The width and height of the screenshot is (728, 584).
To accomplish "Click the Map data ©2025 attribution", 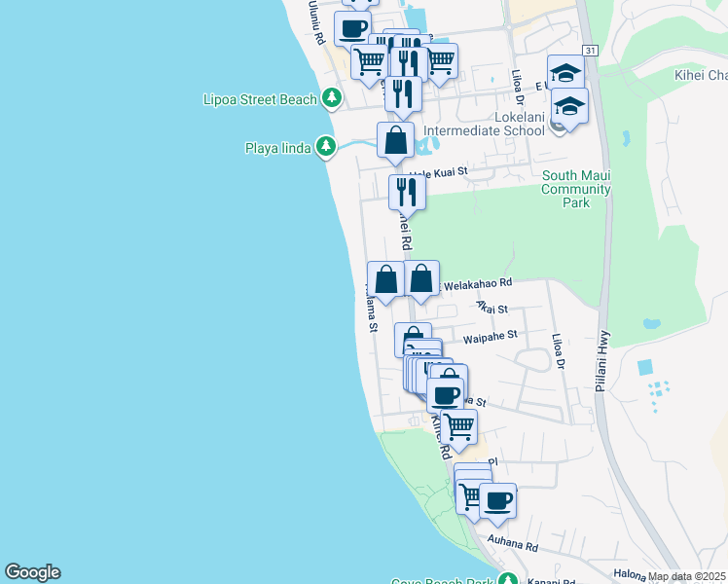I will click(x=687, y=576).
